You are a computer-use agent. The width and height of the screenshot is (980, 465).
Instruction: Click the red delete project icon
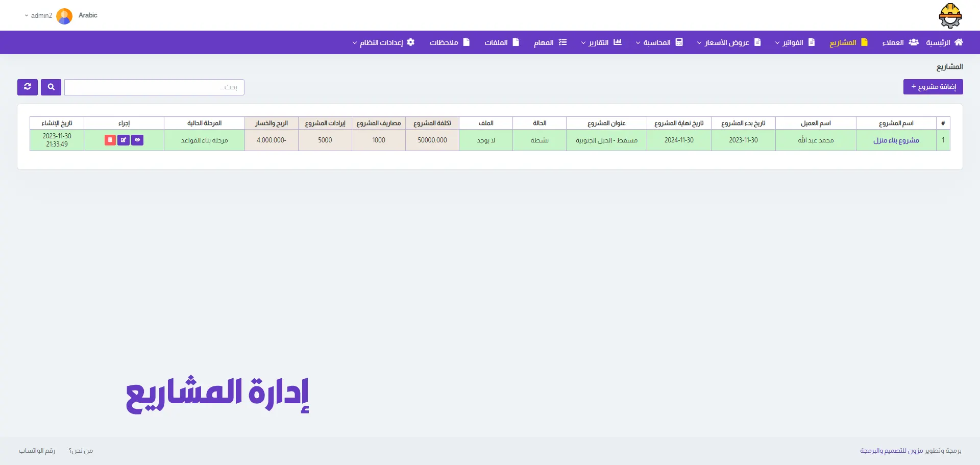[110, 140]
